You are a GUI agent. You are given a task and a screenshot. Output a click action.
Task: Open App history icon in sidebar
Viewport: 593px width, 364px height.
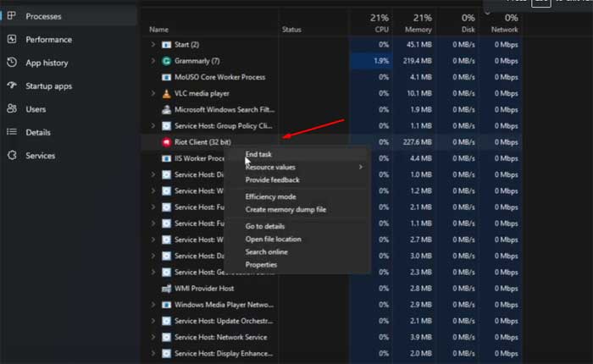click(12, 63)
